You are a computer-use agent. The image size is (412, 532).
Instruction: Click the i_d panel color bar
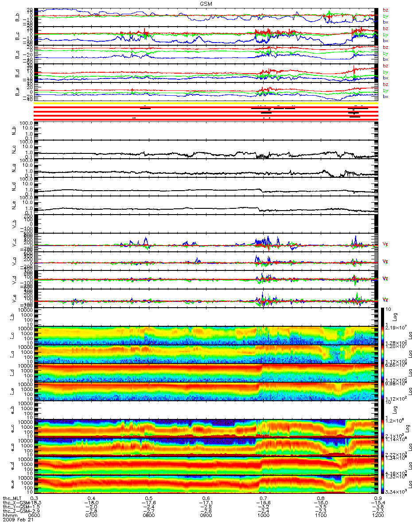tap(383, 372)
